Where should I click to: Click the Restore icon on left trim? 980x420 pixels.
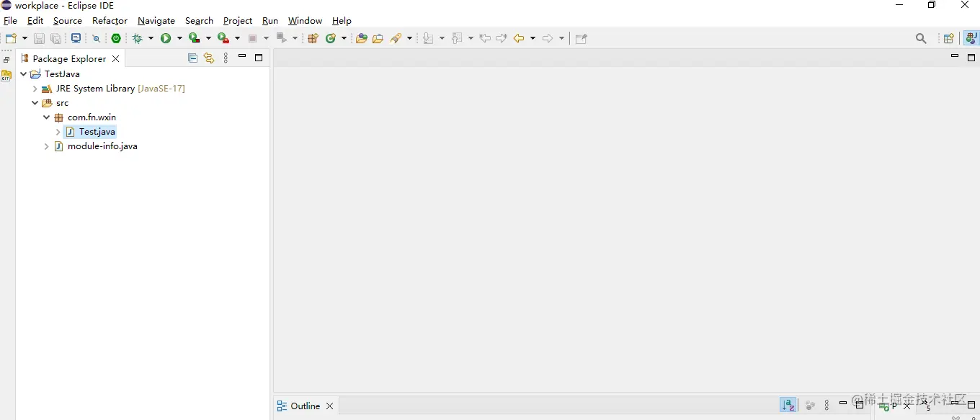pyautogui.click(x=6, y=60)
